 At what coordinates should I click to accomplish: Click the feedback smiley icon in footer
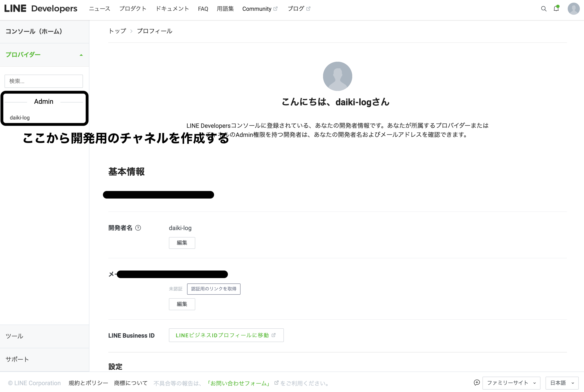pyautogui.click(x=477, y=383)
